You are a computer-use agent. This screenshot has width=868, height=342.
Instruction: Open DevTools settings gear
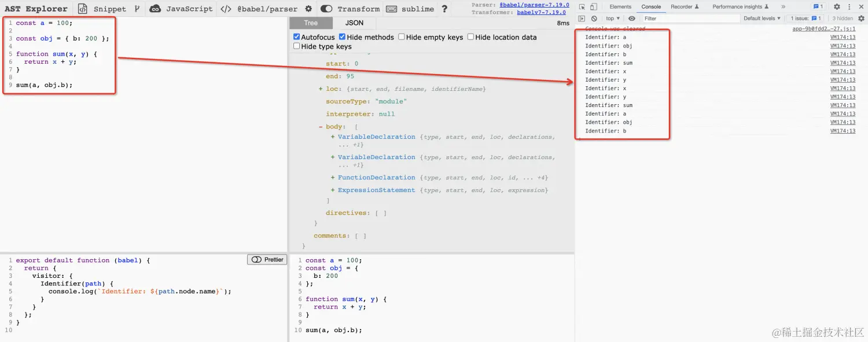(837, 7)
